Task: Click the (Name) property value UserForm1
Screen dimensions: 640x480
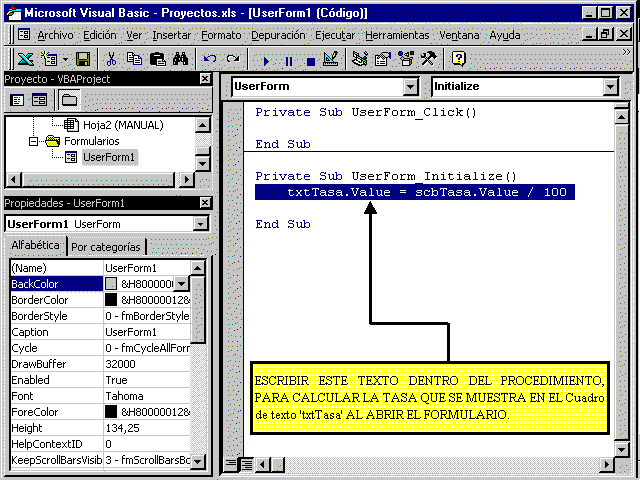Action: click(x=147, y=268)
